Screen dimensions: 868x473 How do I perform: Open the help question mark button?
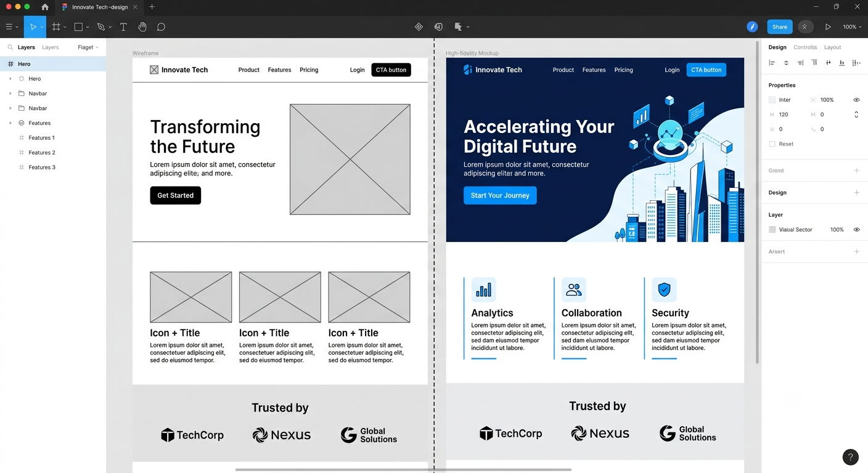pos(851,457)
